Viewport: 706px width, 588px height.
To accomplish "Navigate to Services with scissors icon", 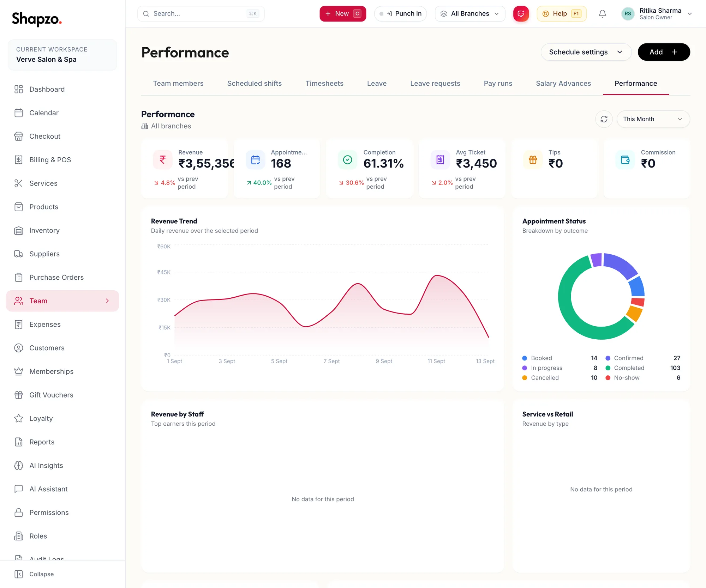I will coord(62,183).
